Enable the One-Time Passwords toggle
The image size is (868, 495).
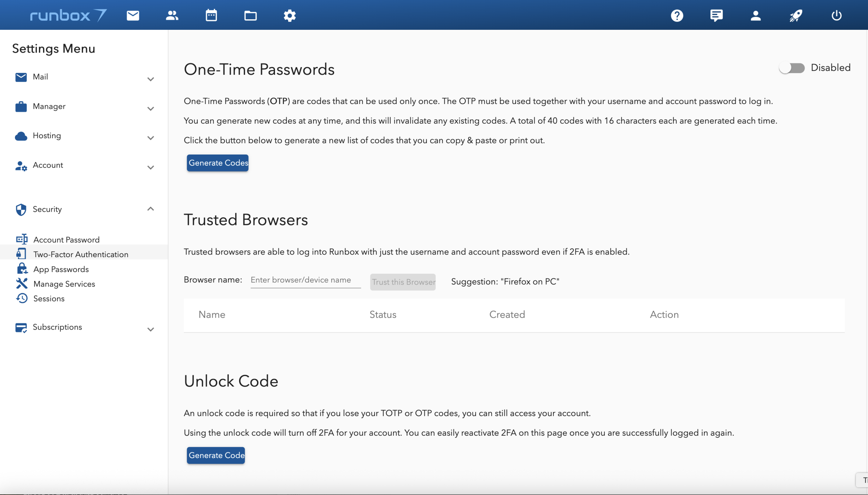tap(792, 68)
